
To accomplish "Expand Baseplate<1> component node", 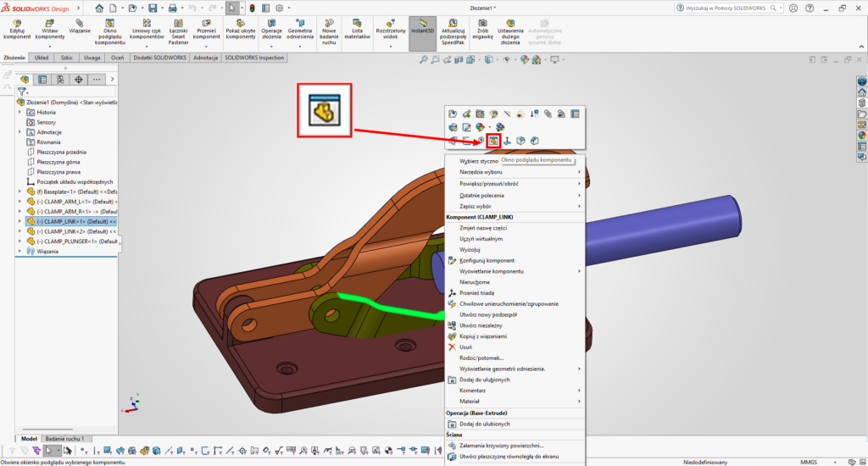I will (x=20, y=191).
